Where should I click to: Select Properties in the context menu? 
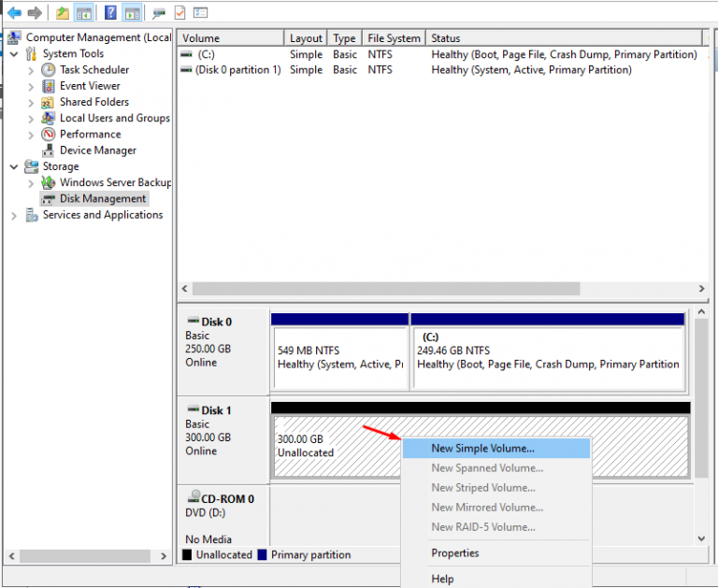tap(454, 553)
